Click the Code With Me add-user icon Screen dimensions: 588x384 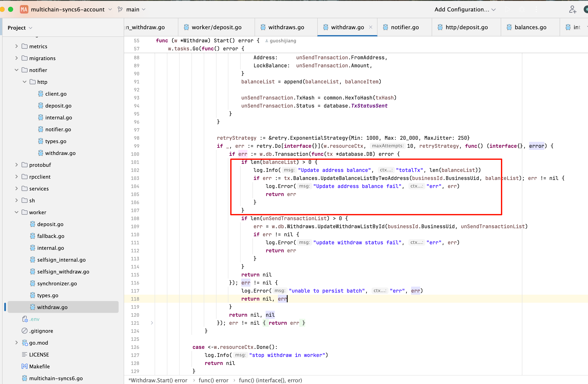[573, 9]
